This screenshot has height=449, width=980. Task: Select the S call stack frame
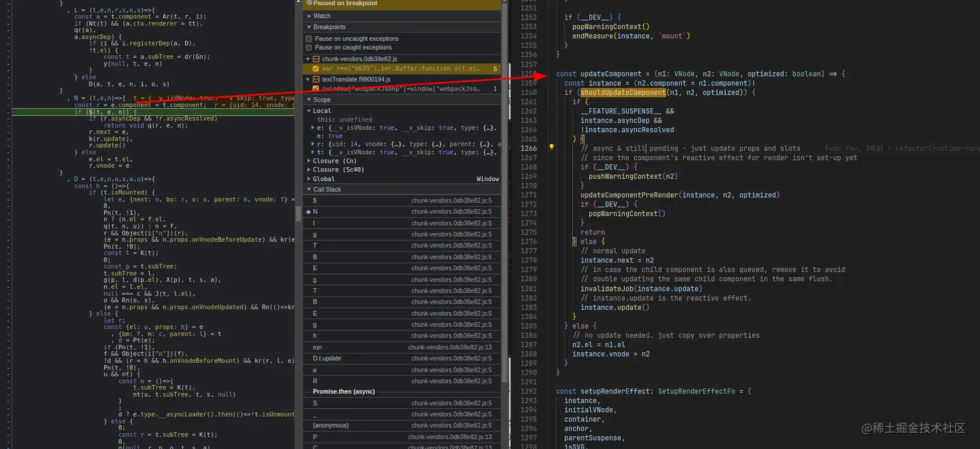pyautogui.click(x=402, y=403)
